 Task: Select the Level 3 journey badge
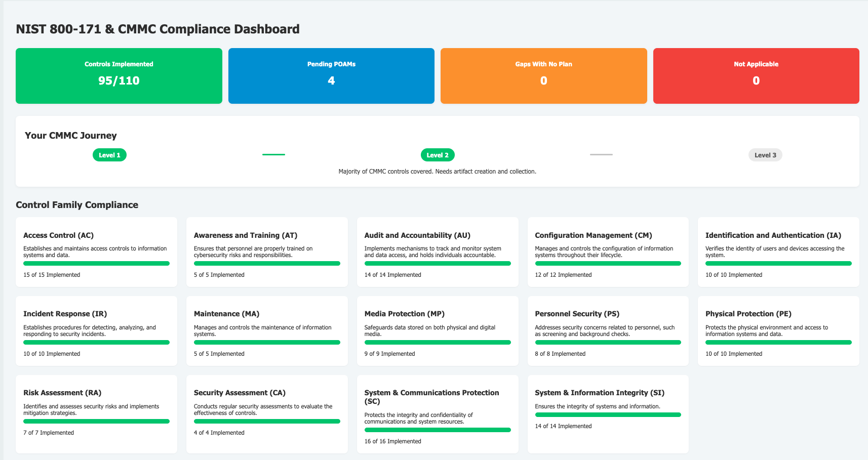[765, 155]
